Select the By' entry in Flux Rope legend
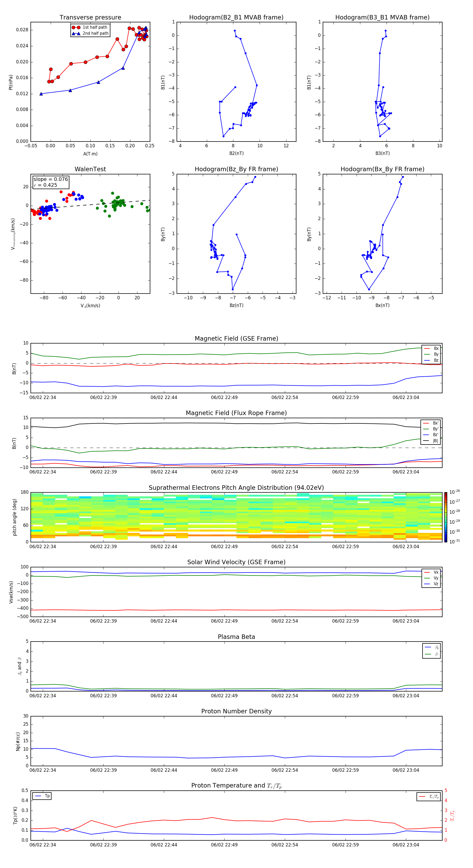The width and height of the screenshot is (473, 868). (431, 429)
